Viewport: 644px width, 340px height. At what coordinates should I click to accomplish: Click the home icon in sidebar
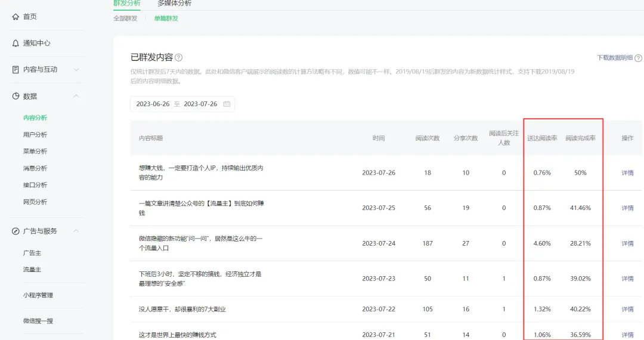(16, 17)
